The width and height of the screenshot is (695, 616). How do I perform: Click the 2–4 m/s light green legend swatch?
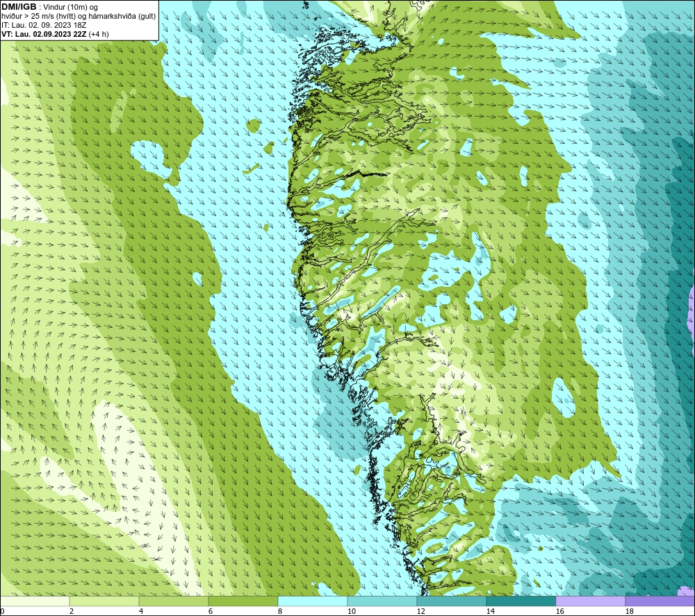(104, 601)
